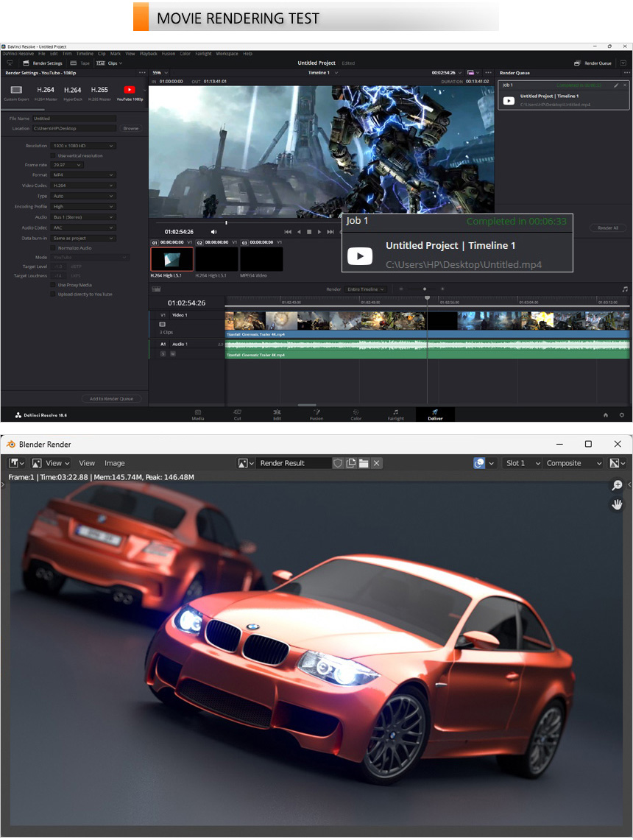Click Add to Render Queue button

(111, 398)
